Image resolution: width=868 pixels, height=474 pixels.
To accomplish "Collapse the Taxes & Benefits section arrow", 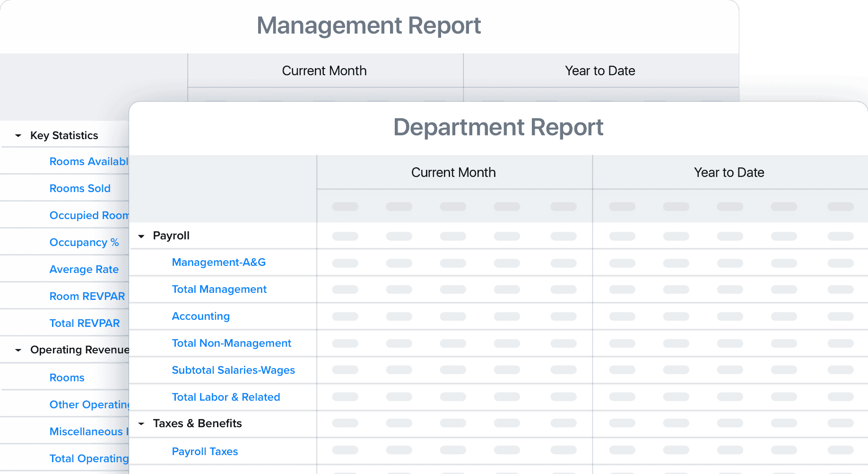I will (x=141, y=424).
